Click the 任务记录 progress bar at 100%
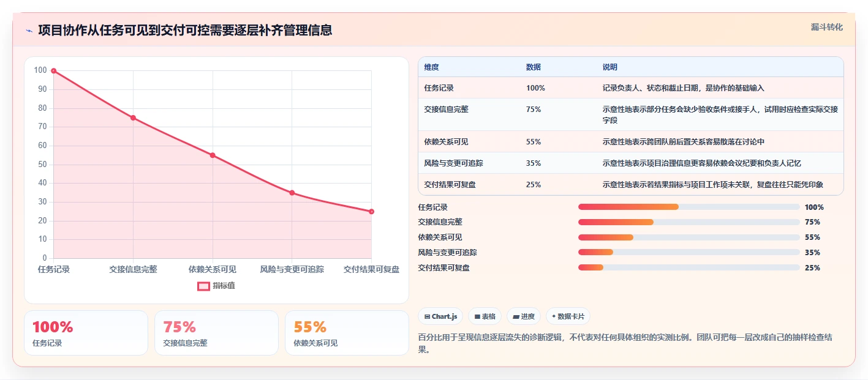The height and width of the screenshot is (380, 868). pos(689,207)
